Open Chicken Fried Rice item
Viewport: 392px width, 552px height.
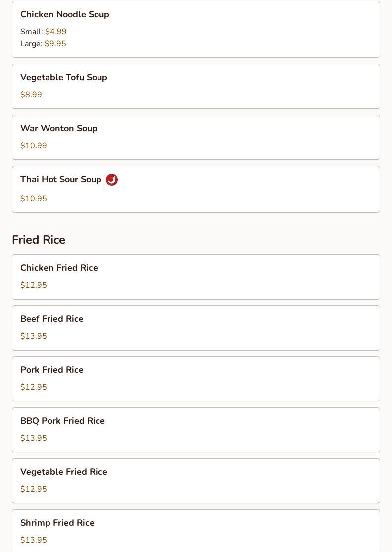59,268
